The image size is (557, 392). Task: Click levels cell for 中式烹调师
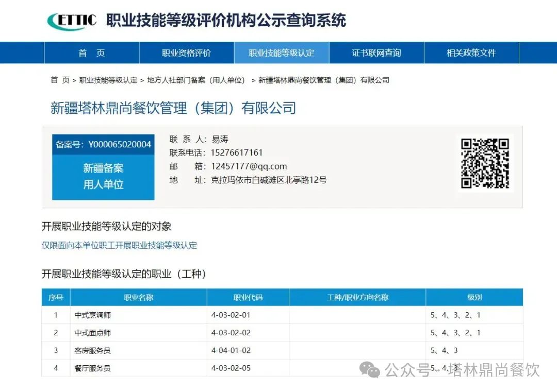coord(474,315)
